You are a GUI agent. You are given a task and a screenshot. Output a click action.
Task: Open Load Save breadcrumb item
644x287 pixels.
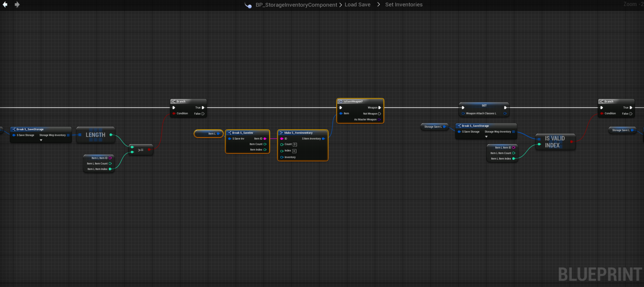(x=357, y=4)
